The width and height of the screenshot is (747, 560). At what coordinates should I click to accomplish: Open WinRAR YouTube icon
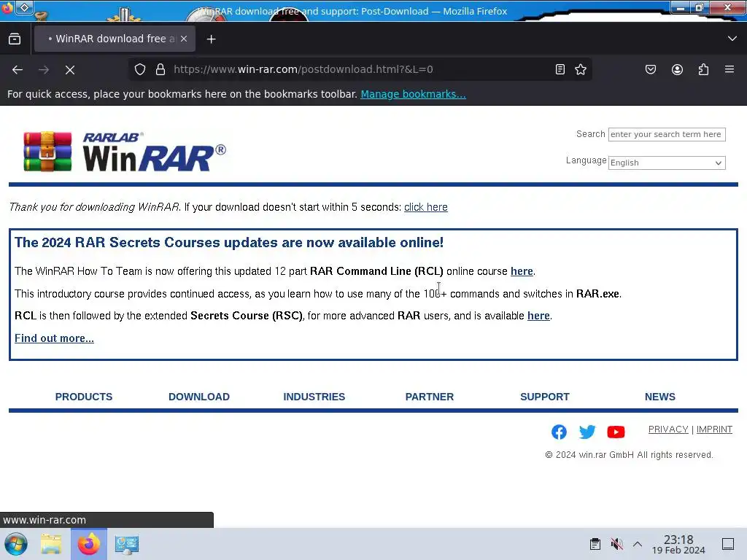point(616,432)
